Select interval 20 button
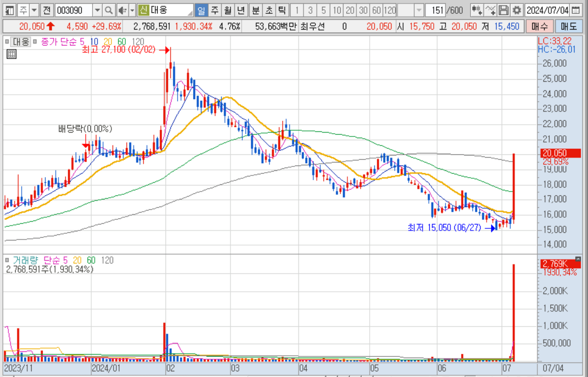588x377 pixels. [350, 10]
